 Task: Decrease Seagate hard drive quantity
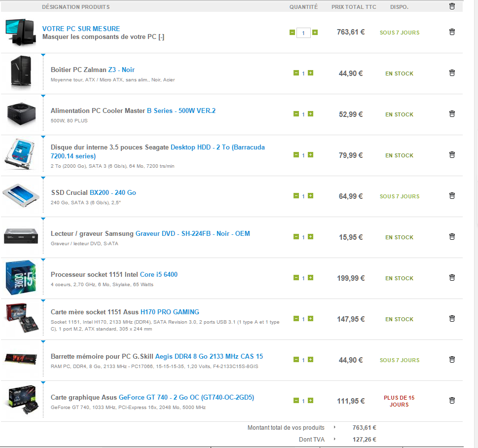(x=296, y=155)
